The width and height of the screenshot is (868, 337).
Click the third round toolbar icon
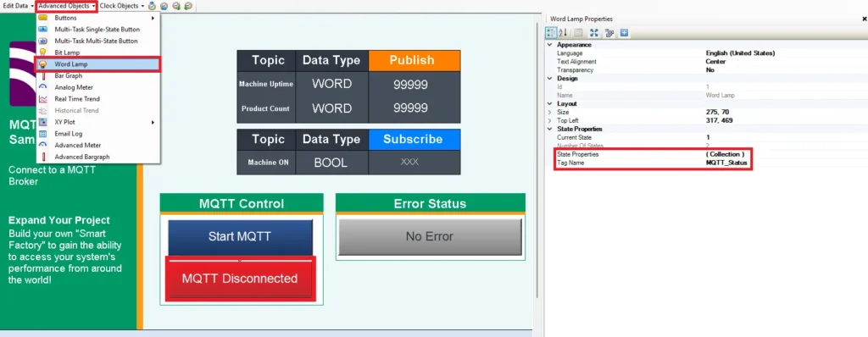tap(176, 6)
